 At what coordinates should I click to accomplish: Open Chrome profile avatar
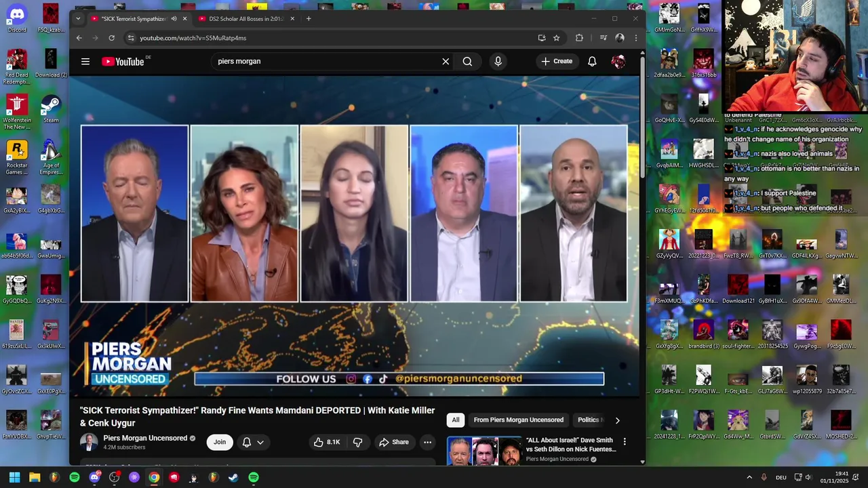coord(619,38)
